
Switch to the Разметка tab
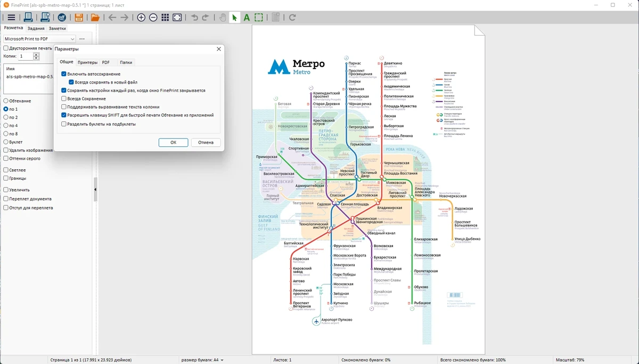click(x=14, y=28)
